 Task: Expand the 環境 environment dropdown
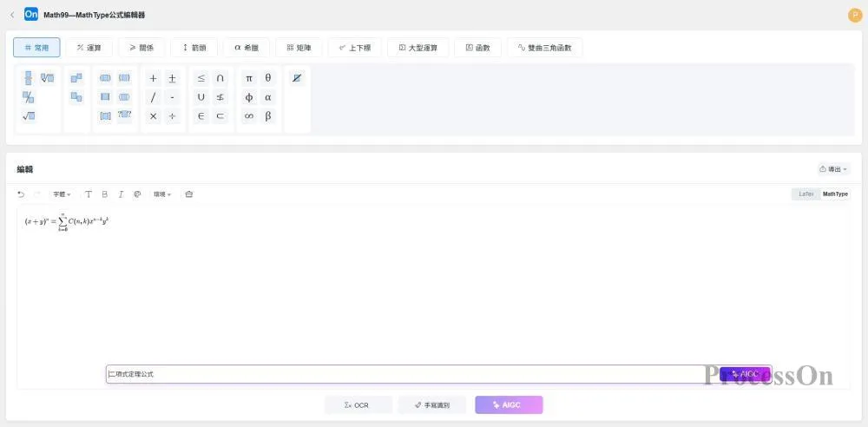tap(162, 194)
